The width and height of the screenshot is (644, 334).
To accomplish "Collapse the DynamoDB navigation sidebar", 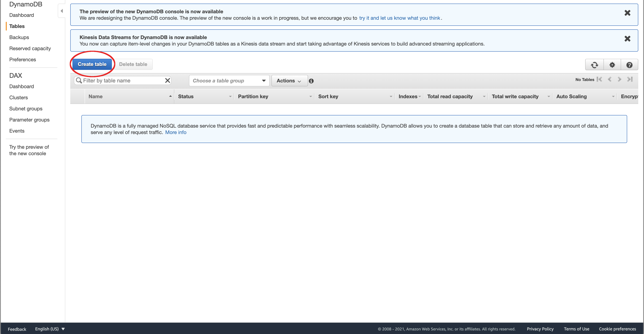I will (61, 11).
